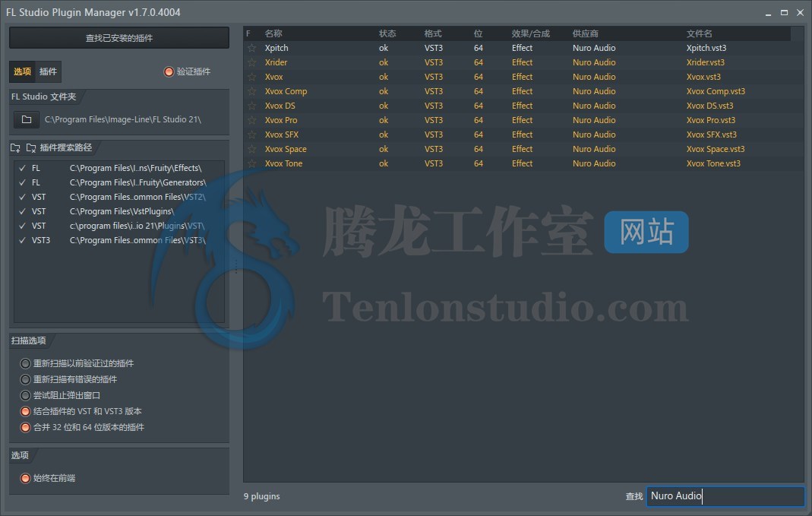Sort by the F favorites column header
812x516 pixels.
coord(248,33)
